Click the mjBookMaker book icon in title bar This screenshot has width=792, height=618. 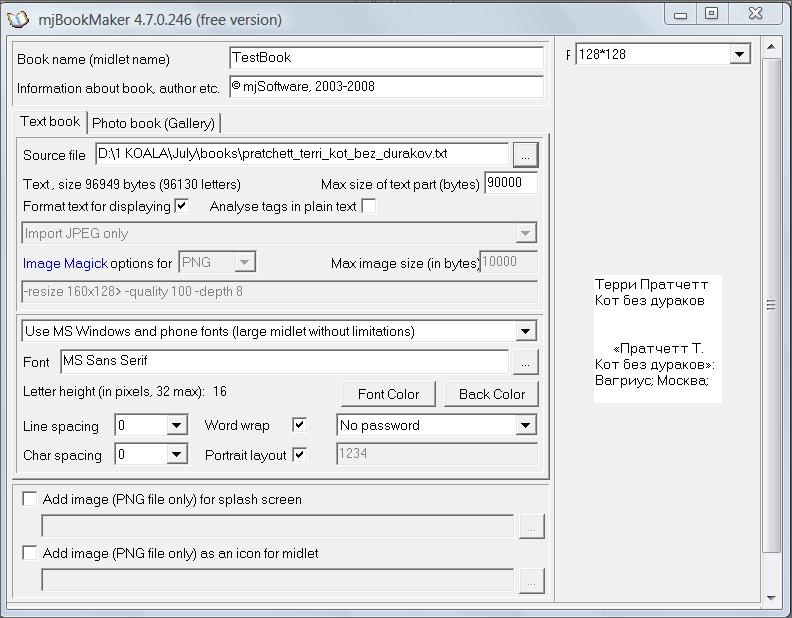click(x=18, y=19)
